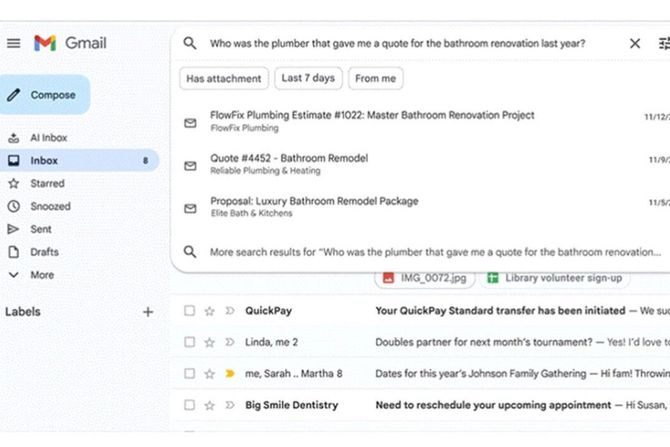Open the Starred folder
The height and width of the screenshot is (447, 670).
(46, 184)
